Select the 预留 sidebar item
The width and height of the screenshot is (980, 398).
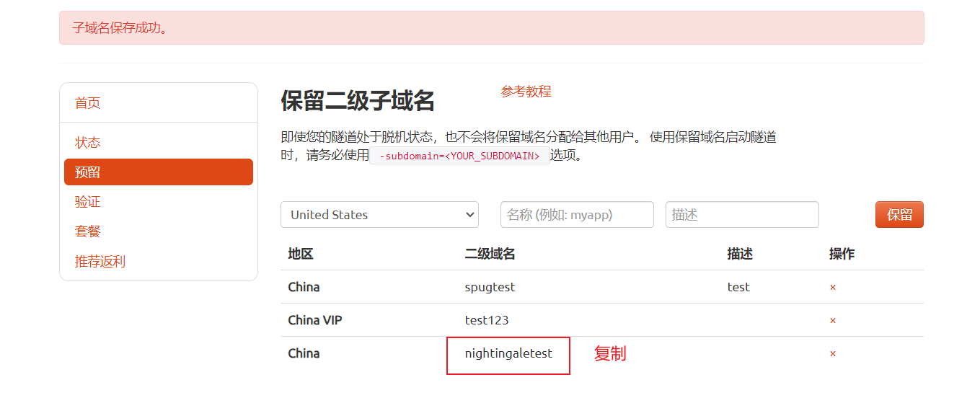tap(159, 172)
